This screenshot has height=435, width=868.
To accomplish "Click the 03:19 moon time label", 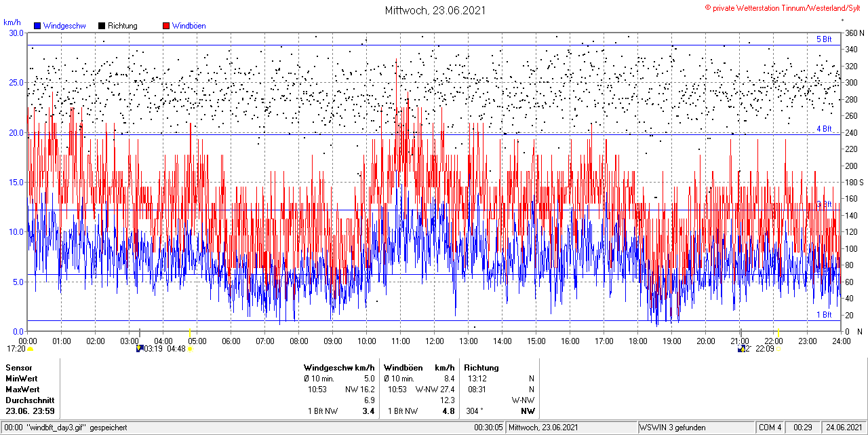I will 153,349.
